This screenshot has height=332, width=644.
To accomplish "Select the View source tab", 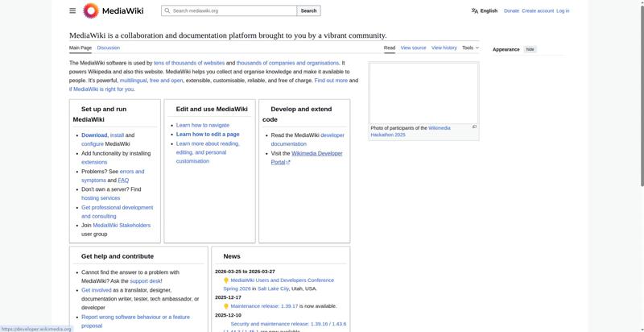I will pyautogui.click(x=413, y=48).
